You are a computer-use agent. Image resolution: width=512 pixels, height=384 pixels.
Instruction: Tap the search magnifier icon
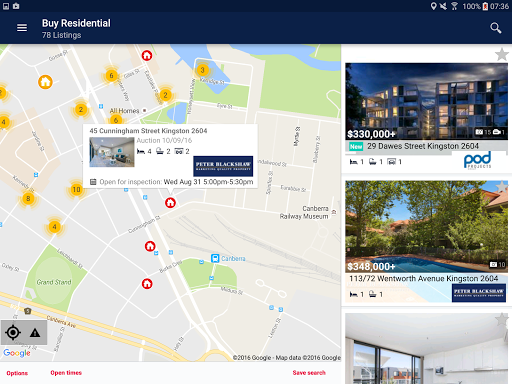496,28
